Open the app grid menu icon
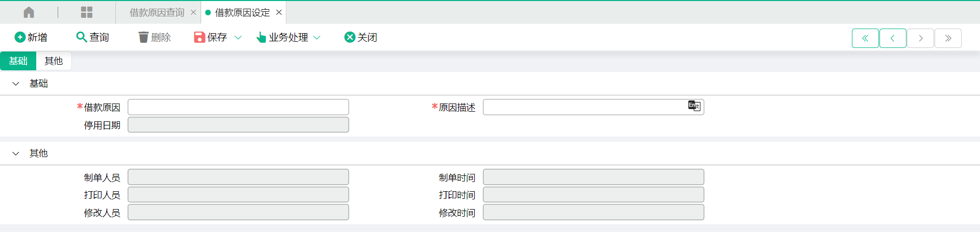 point(87,12)
